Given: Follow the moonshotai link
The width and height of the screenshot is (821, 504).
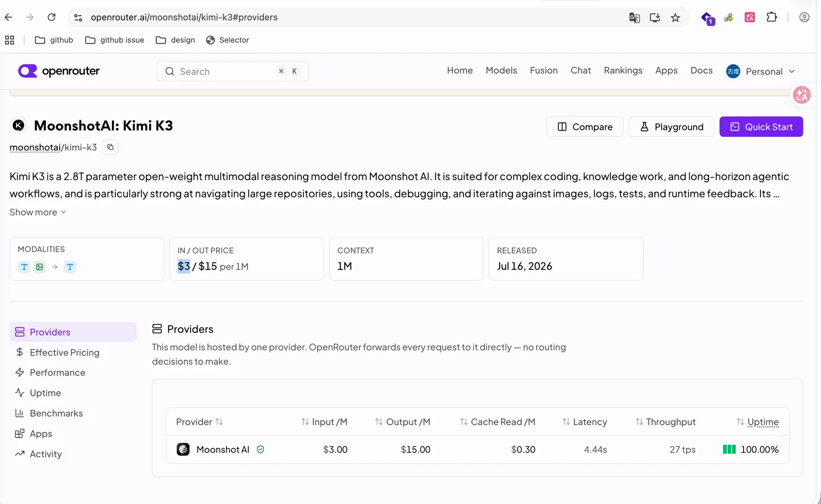Looking at the screenshot, I should (35, 147).
